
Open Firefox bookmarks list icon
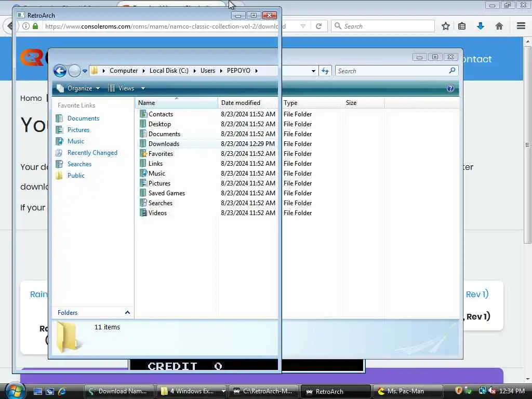click(462, 26)
